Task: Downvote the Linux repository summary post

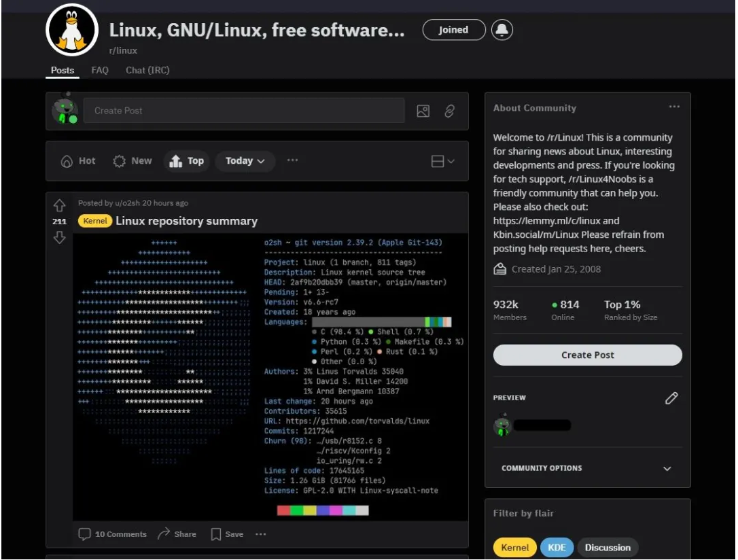Action: point(60,237)
